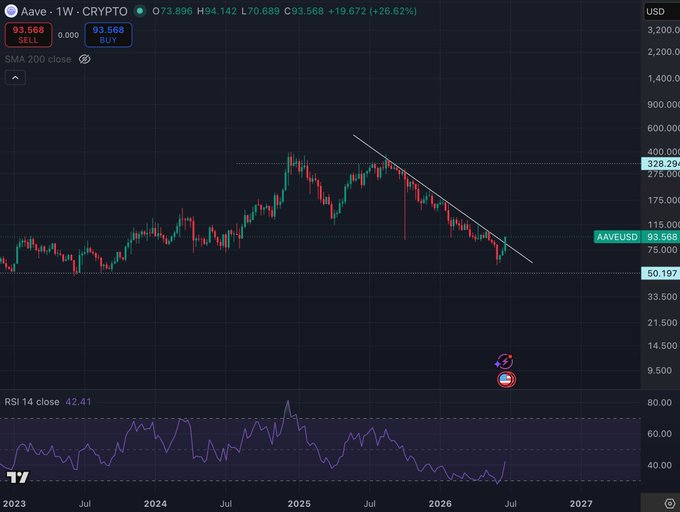
Task: Click the Aave symbol logo icon
Action: click(11, 11)
